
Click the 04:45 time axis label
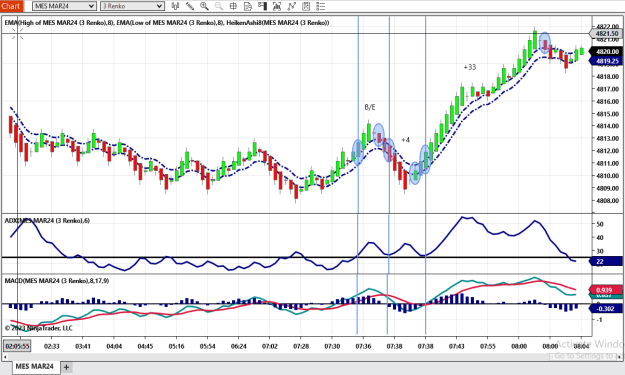point(145,346)
